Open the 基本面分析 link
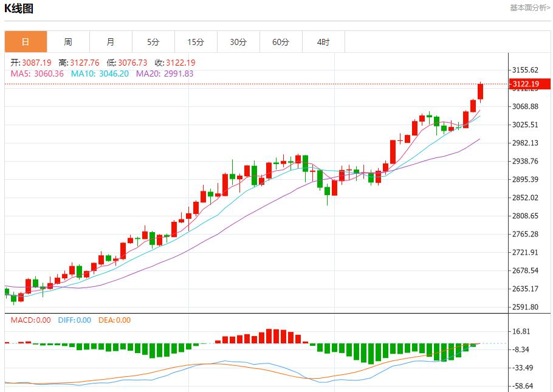Screen dimensions: 553x392 (530, 8)
